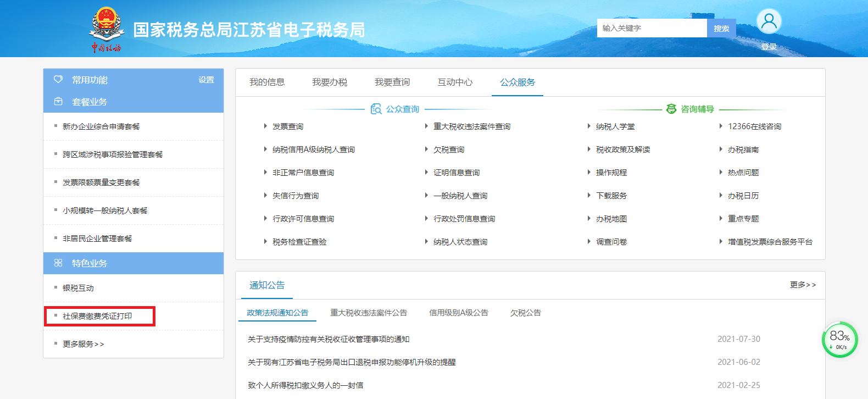The width and height of the screenshot is (868, 399).
Task: Open notice 致个人所得税扣缴义务人的一封信
Action: click(x=305, y=385)
